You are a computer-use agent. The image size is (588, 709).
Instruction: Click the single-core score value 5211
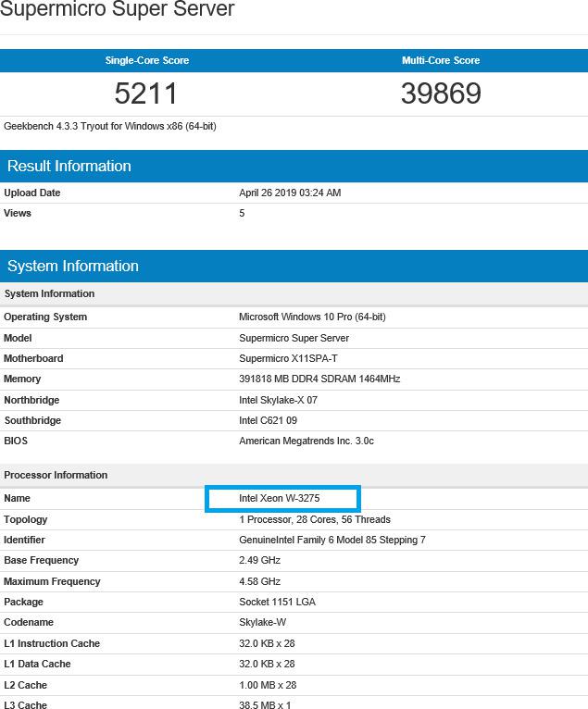145,93
